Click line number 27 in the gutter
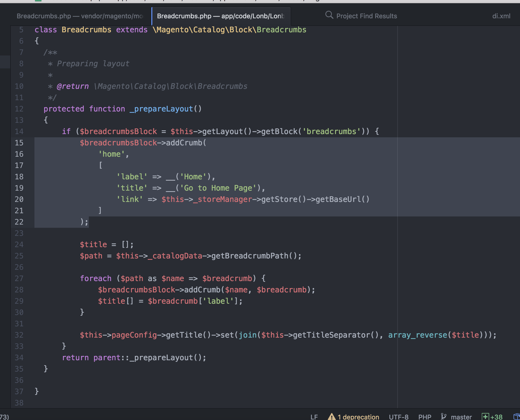This screenshot has width=520, height=420. (19, 278)
